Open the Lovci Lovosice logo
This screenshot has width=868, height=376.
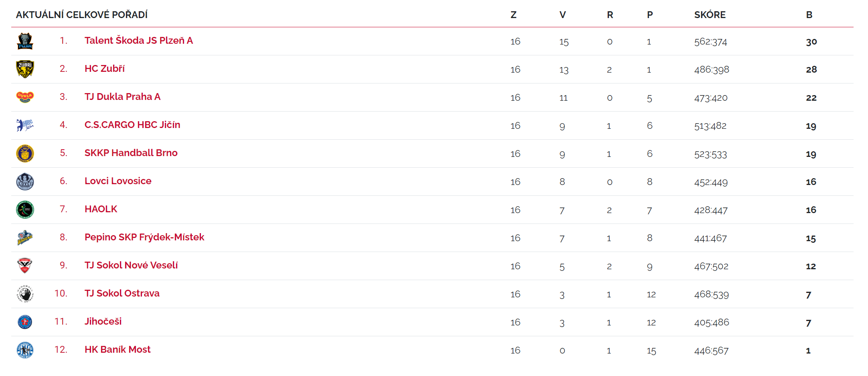click(x=25, y=181)
